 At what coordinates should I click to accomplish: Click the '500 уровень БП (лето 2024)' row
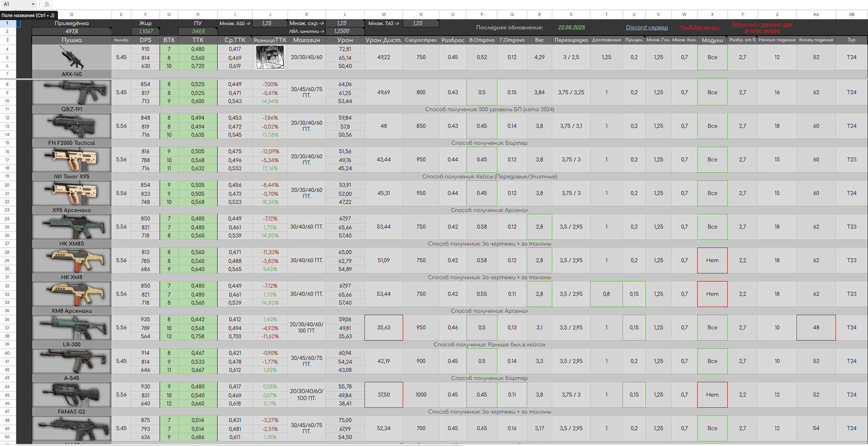(x=490, y=109)
